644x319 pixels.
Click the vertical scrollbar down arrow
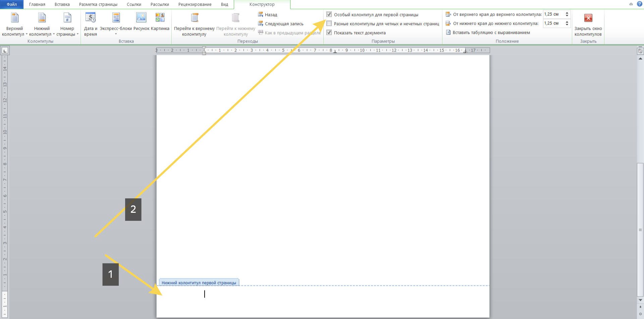(640, 300)
